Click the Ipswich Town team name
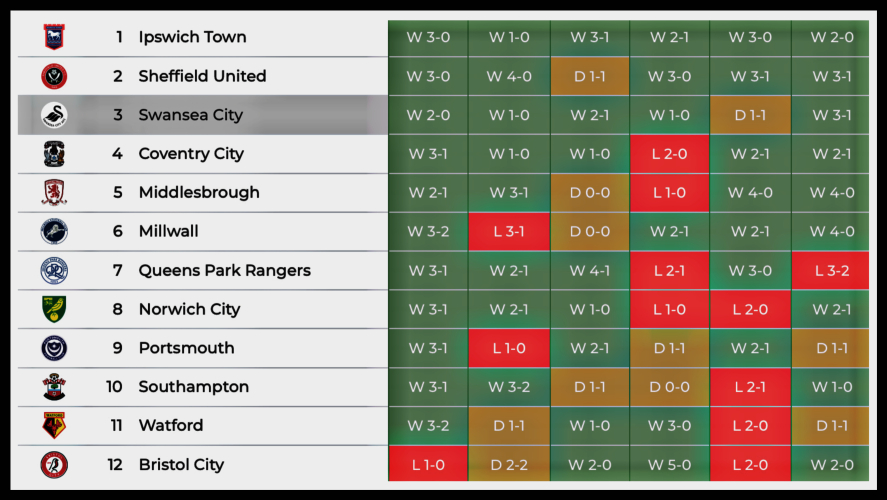The width and height of the screenshot is (887, 500). 192,37
